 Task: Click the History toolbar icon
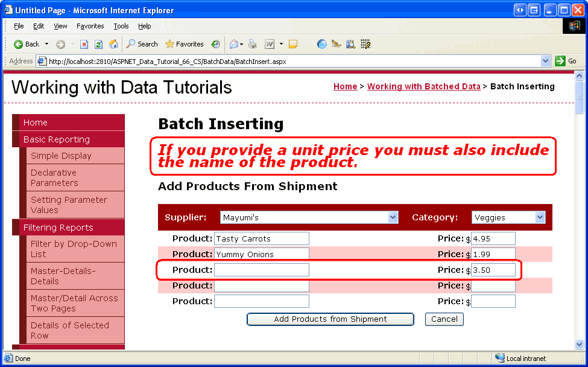pyautogui.click(x=216, y=44)
